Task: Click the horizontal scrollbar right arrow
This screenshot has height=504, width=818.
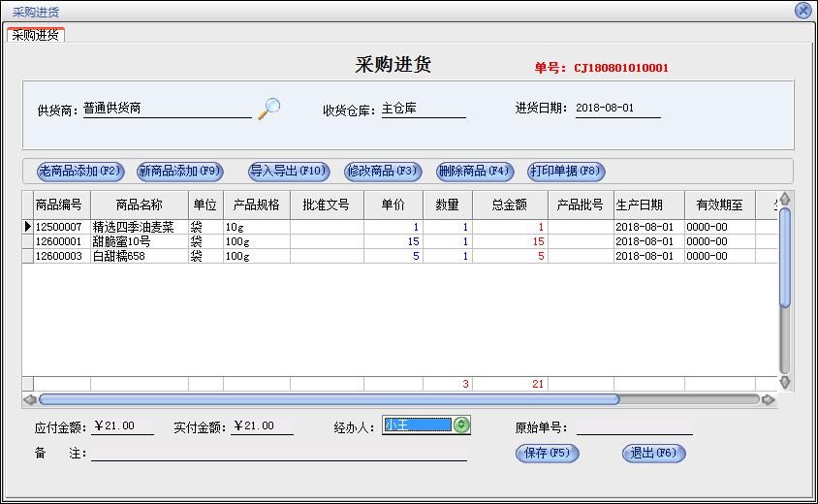Action: point(768,399)
